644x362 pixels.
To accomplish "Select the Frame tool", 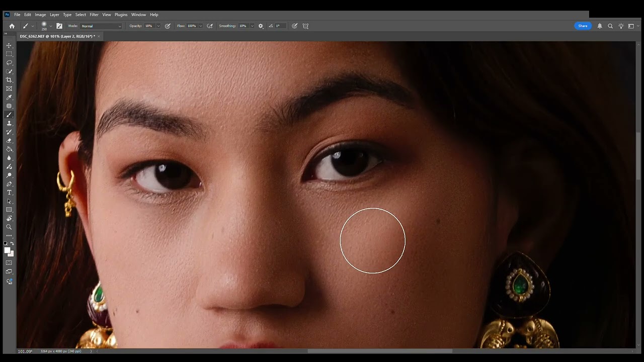I will (9, 88).
